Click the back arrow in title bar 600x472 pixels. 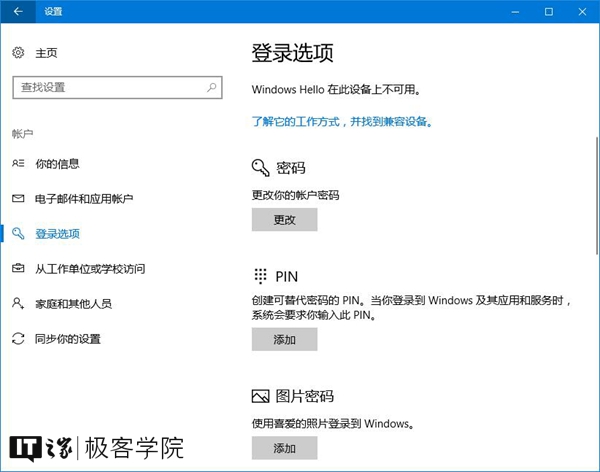[x=18, y=11]
